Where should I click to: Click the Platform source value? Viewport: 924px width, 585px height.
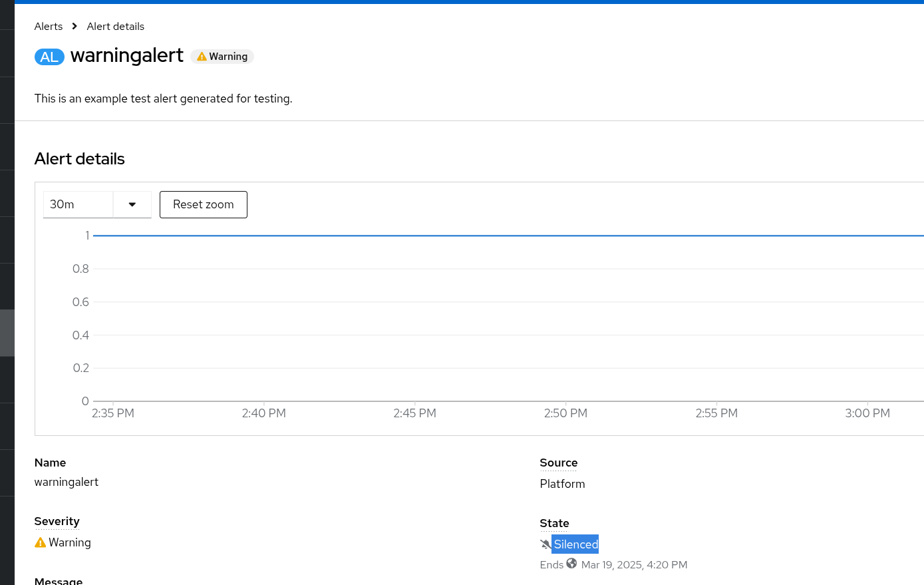562,484
